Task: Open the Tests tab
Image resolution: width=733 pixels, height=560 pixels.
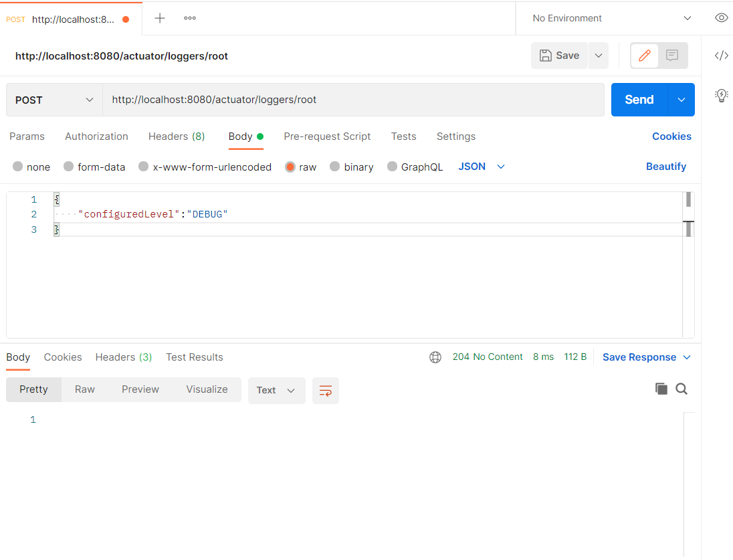Action: pos(403,136)
